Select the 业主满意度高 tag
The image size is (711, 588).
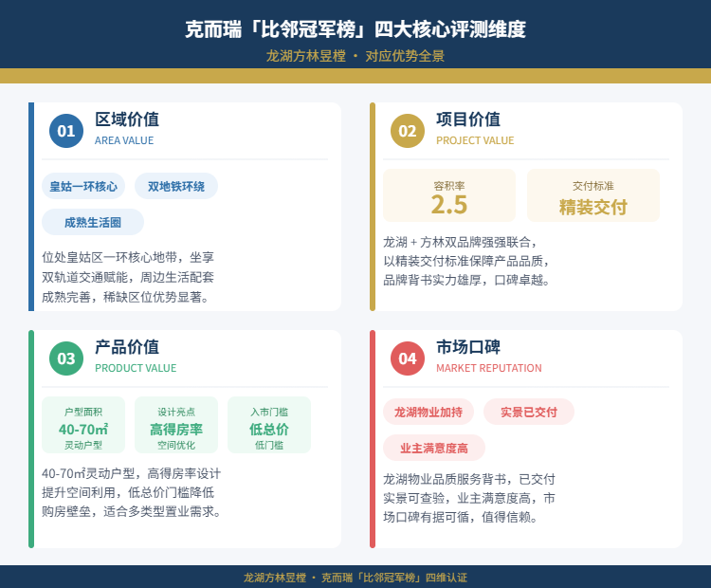click(x=434, y=449)
